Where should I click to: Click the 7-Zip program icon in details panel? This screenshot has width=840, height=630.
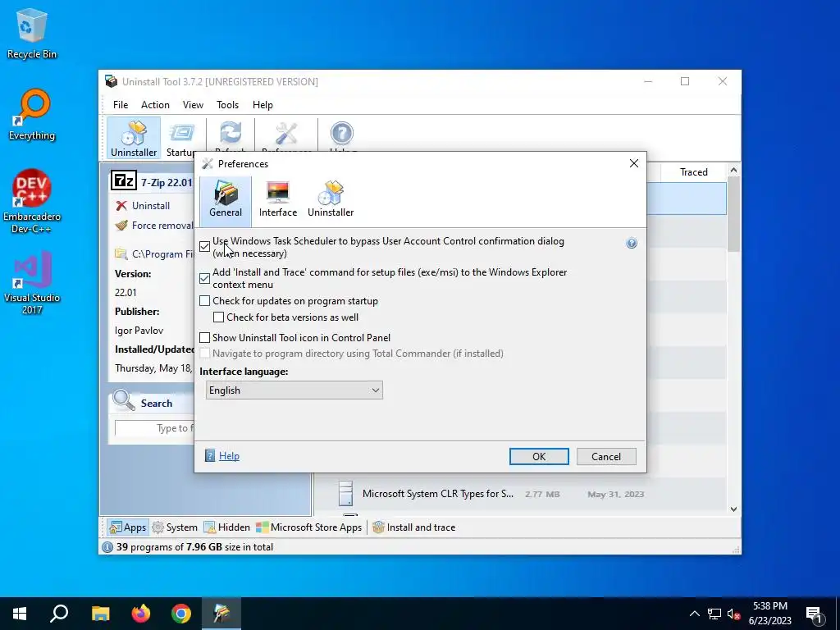[x=124, y=181]
